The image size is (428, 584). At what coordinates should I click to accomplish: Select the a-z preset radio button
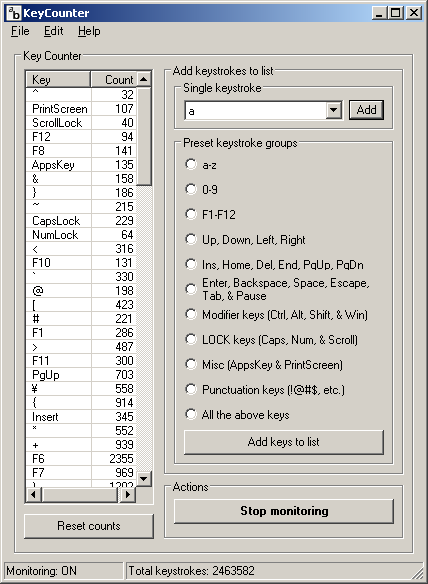pos(191,164)
